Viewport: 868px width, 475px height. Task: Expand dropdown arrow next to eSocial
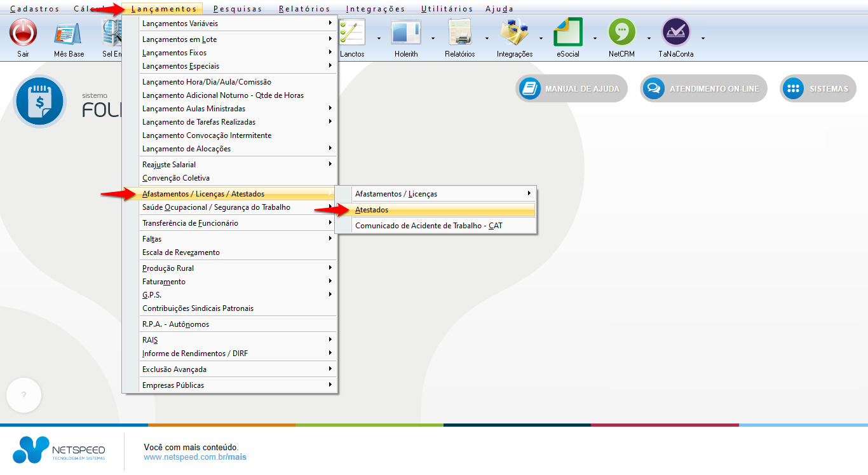[595, 38]
